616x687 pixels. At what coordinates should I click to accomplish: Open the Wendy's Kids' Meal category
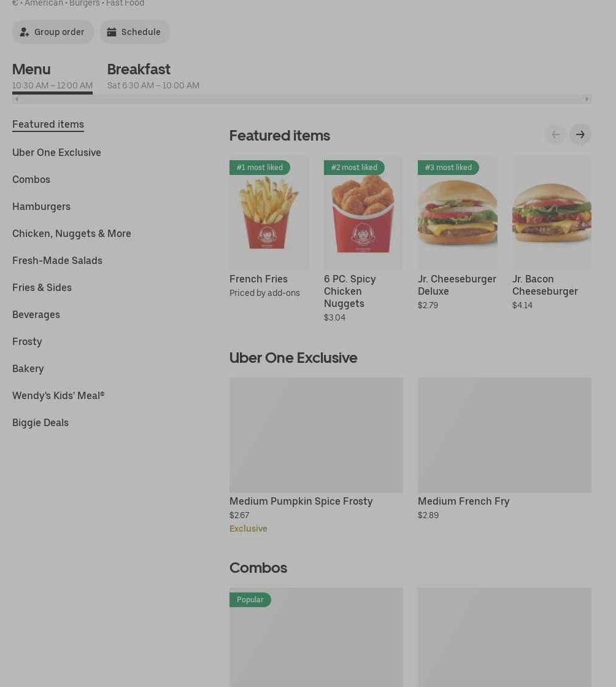click(58, 395)
